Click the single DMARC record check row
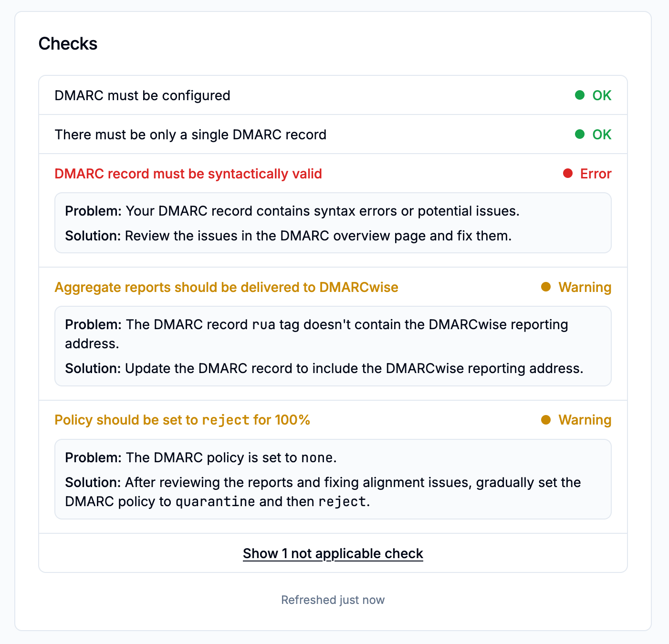This screenshot has height=644, width=669. tap(191, 134)
